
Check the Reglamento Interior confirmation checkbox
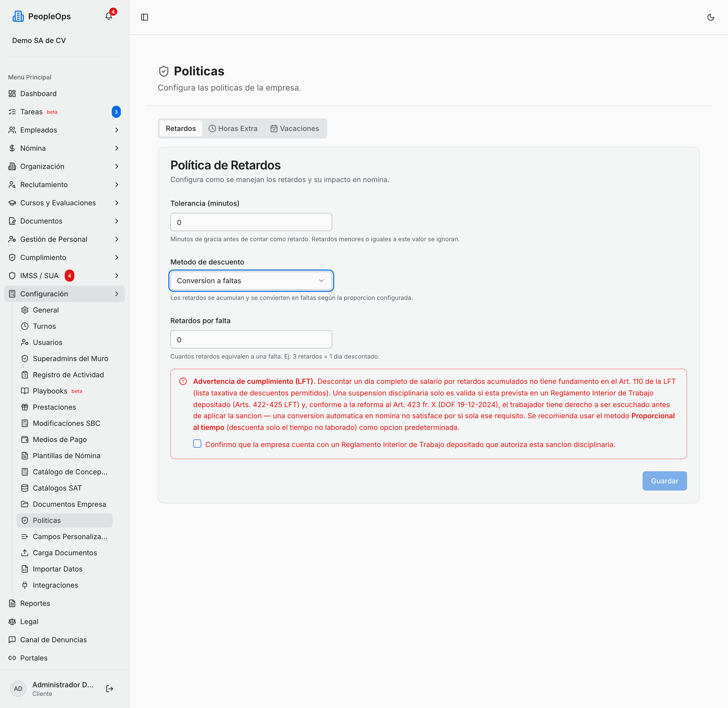(197, 444)
